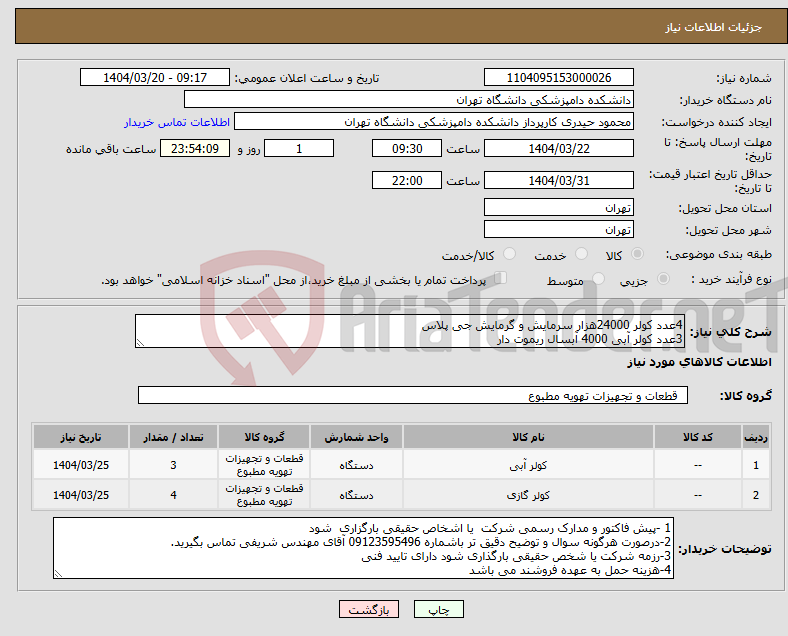Click the توضیحات خریدار label
Viewport: 788px width, 636px height.
coord(725,549)
